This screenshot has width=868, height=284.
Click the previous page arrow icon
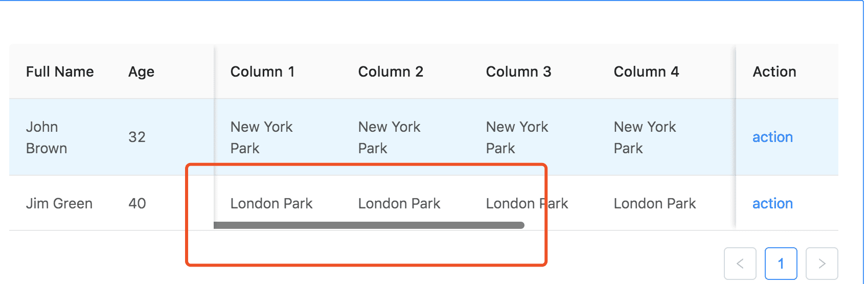(740, 264)
